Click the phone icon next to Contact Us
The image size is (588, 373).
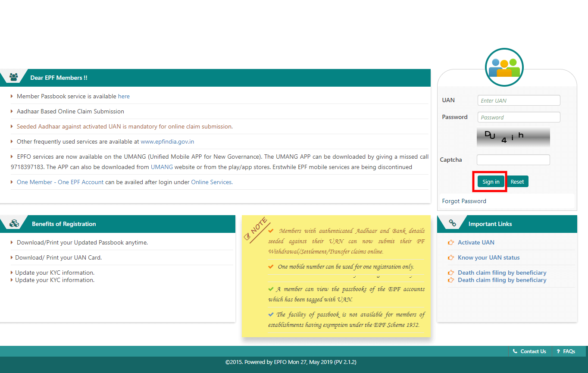(515, 351)
